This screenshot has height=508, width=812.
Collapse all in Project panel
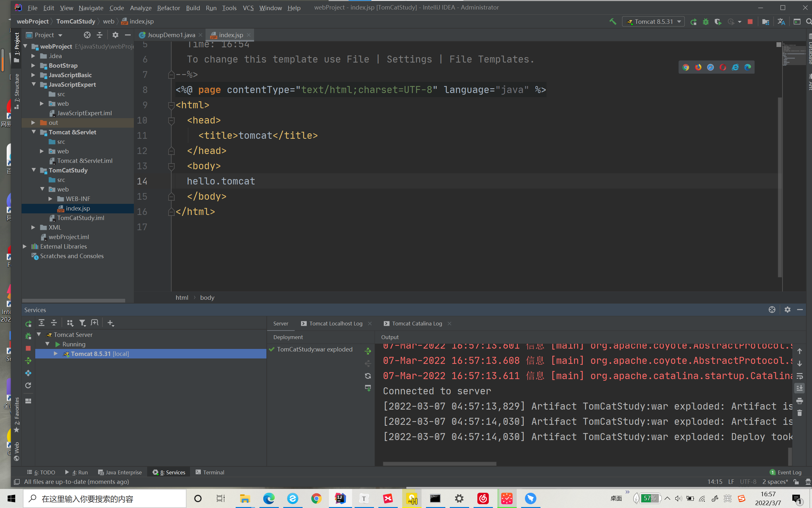(100, 35)
